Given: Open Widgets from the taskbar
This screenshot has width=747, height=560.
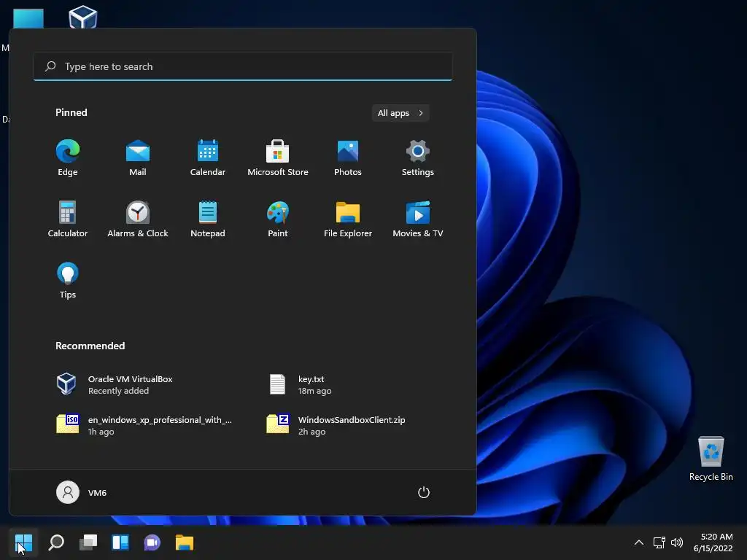Looking at the screenshot, I should 120,542.
